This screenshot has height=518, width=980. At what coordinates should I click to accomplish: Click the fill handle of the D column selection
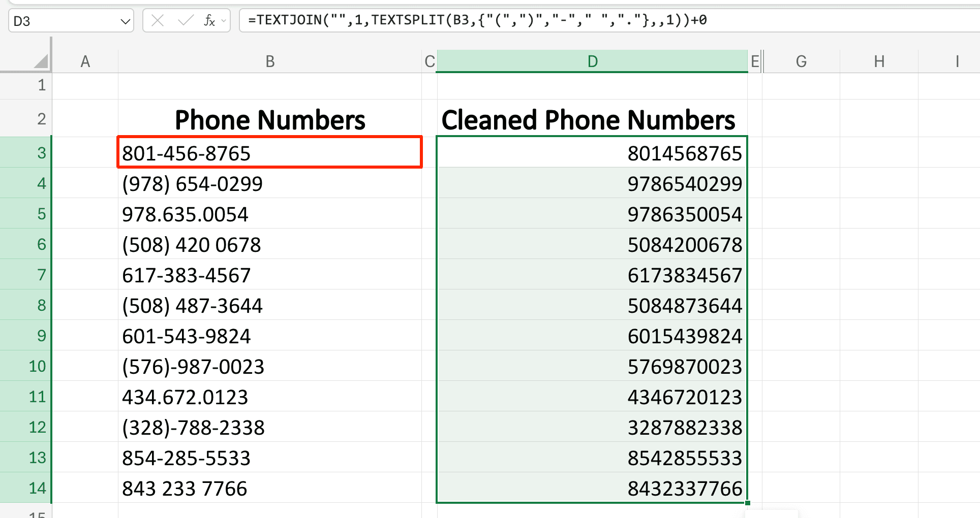(747, 502)
